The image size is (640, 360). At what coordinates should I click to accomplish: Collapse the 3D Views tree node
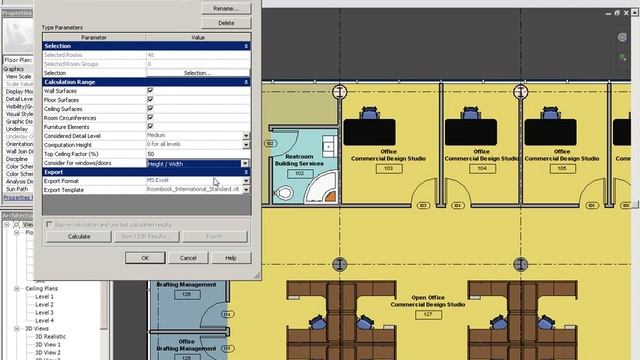point(17,328)
